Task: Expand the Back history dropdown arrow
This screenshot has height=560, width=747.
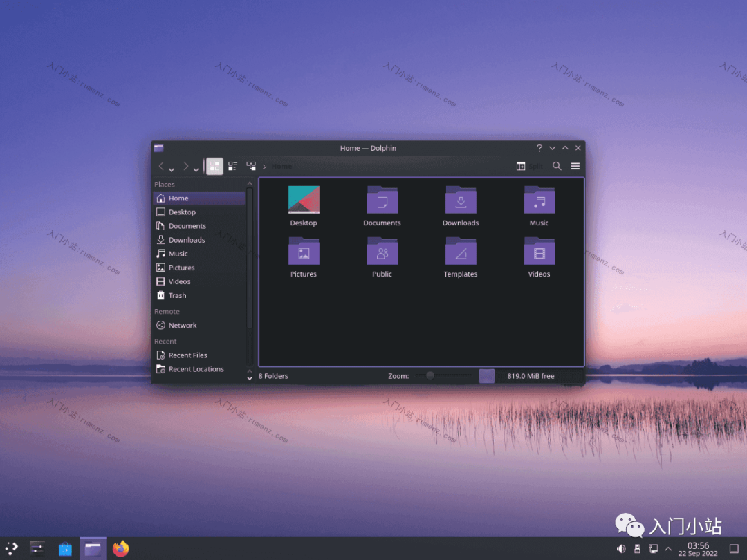Action: [172, 169]
